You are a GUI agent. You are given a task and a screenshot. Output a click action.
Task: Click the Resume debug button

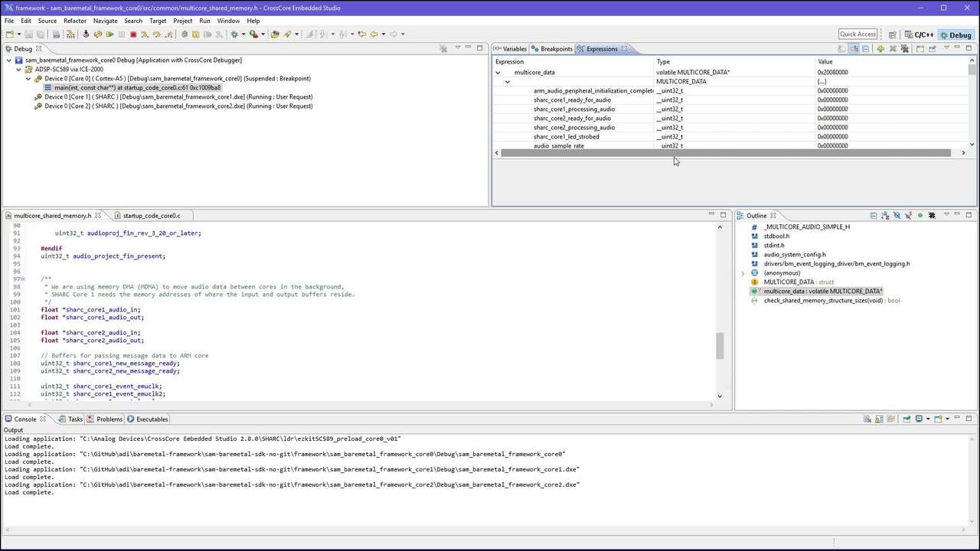coord(109,34)
